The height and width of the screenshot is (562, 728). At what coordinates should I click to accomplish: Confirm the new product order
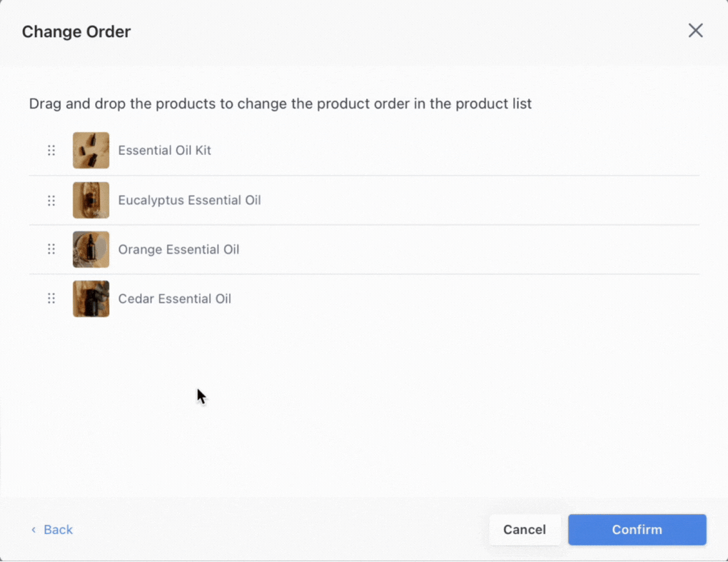pyautogui.click(x=637, y=530)
